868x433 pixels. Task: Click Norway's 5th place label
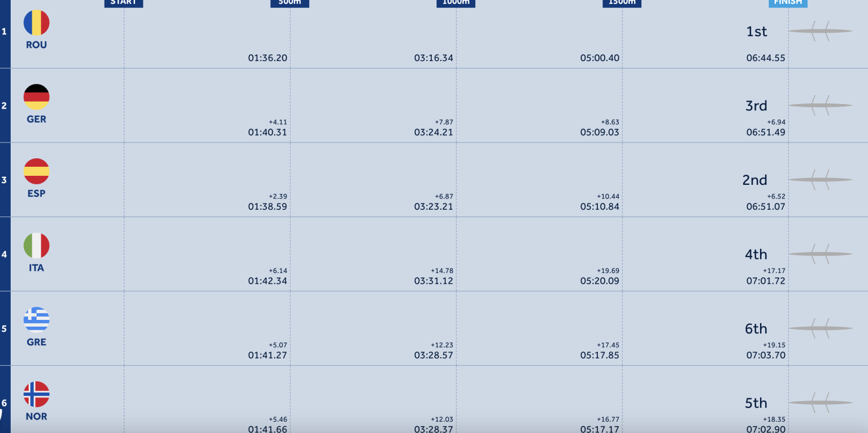756,403
